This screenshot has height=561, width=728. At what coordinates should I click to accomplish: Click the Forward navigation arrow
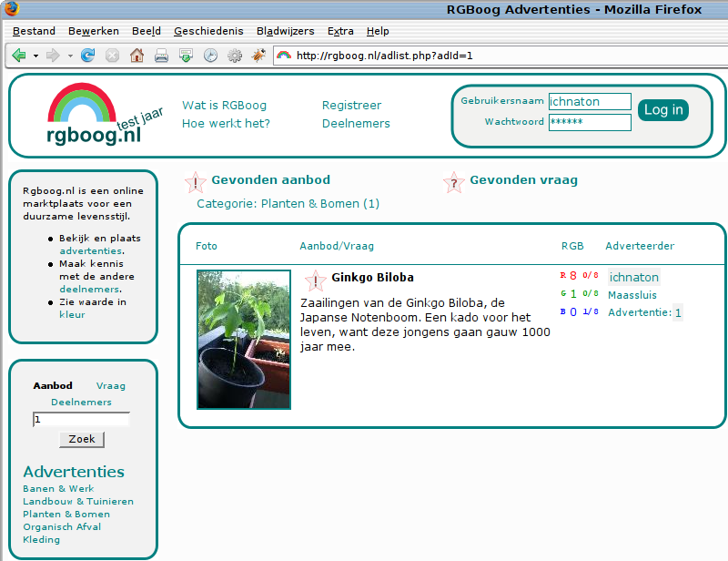pos(53,56)
